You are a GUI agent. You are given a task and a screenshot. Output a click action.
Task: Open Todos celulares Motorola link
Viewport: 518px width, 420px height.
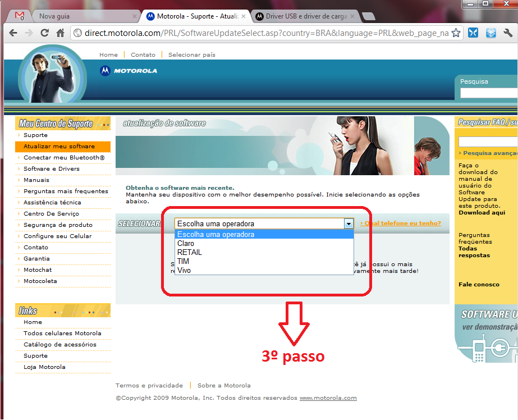click(62, 334)
